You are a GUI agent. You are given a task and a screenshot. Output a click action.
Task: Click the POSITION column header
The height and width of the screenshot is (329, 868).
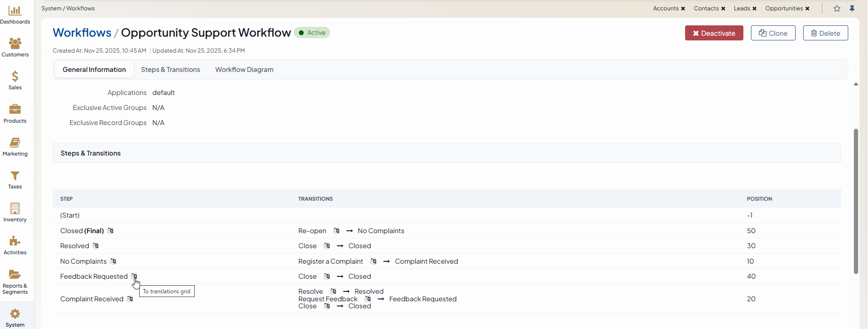click(759, 199)
